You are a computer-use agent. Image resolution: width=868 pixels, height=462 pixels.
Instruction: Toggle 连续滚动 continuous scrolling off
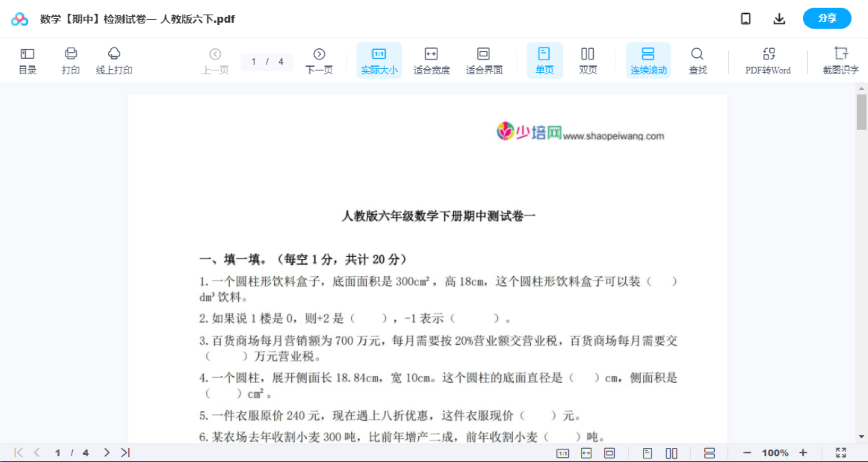[648, 60]
